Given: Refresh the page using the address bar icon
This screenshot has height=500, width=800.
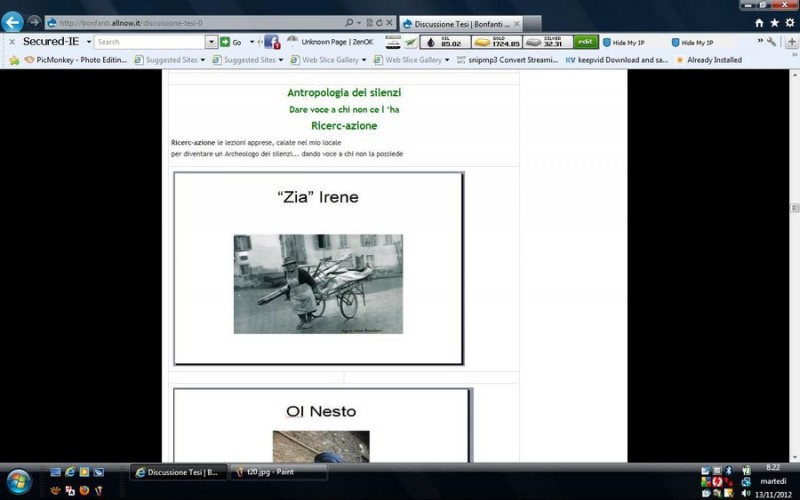Looking at the screenshot, I should pyautogui.click(x=379, y=22).
